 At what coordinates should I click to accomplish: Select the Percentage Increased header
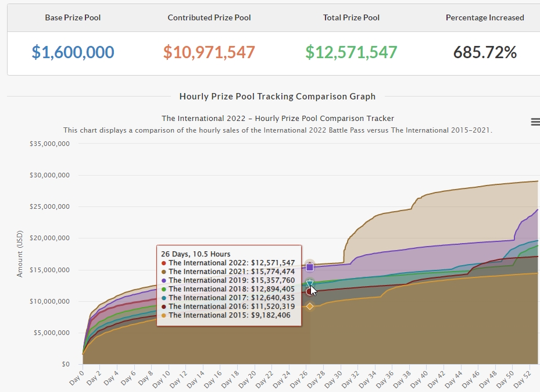(485, 17)
